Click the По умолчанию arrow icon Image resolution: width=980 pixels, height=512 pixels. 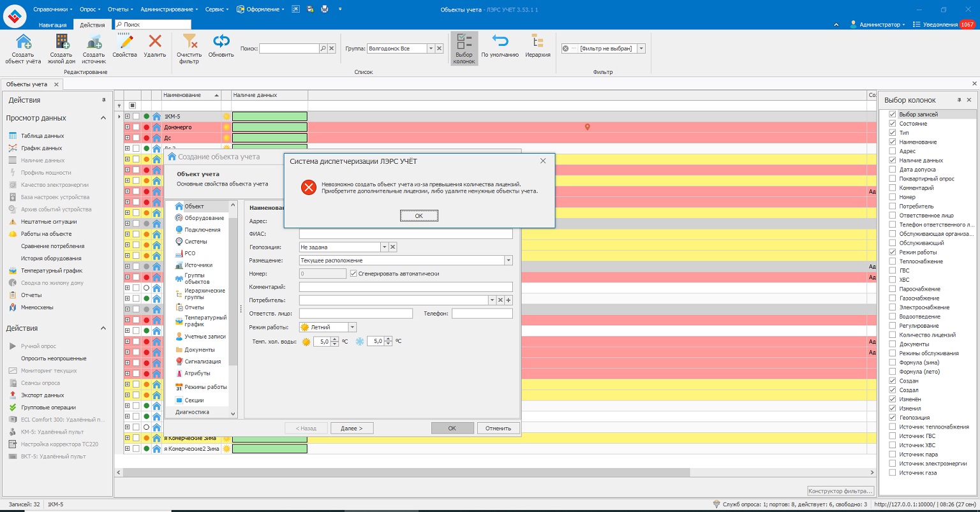[x=500, y=41]
